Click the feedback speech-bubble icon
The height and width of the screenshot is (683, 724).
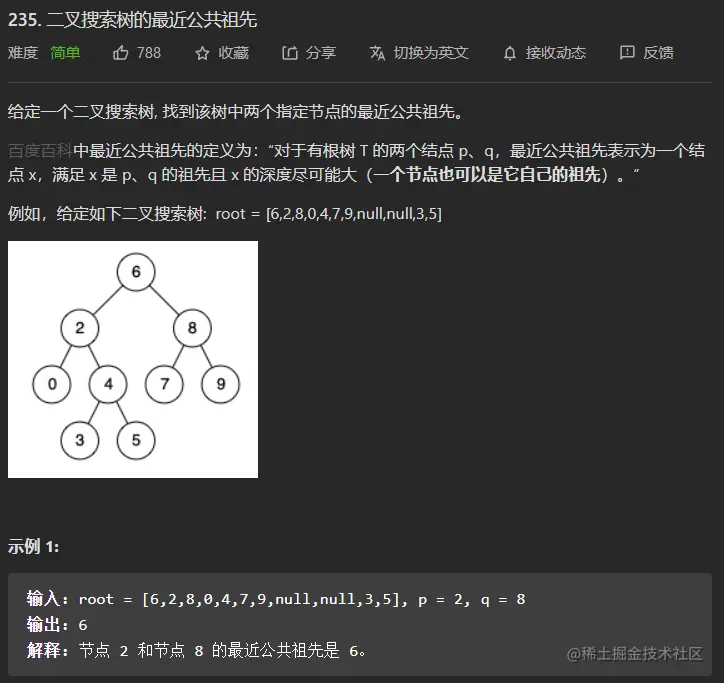pyautogui.click(x=627, y=53)
